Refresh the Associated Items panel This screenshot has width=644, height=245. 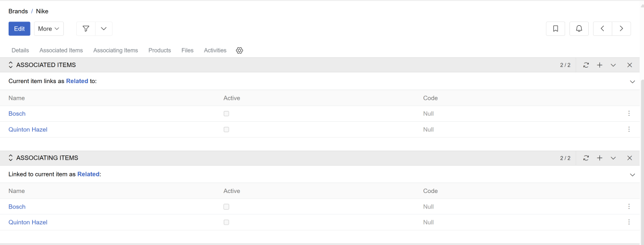(x=586, y=65)
